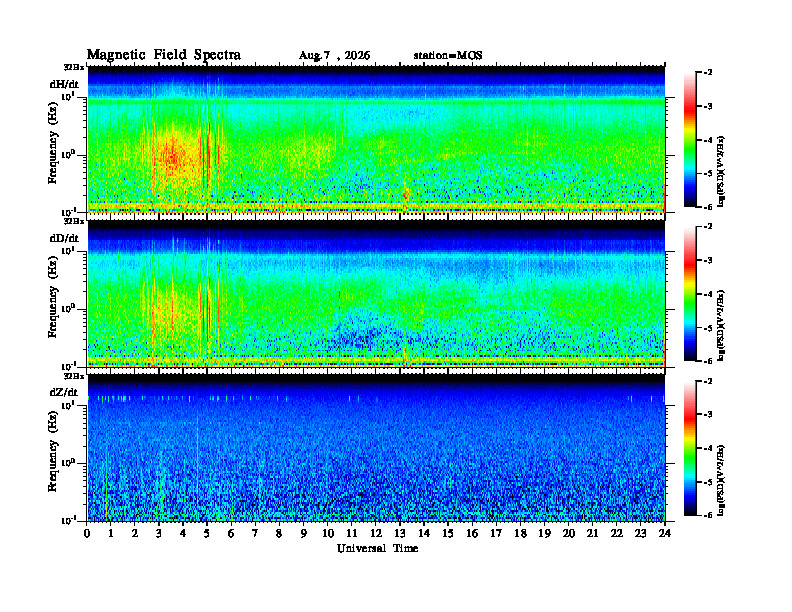The height and width of the screenshot is (612, 792).
Task: Click hour '9' on the time axis
Action: point(304,533)
